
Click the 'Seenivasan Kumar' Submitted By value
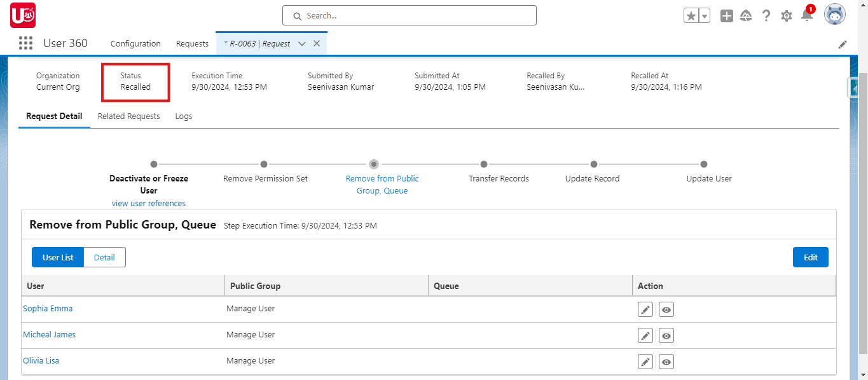341,87
